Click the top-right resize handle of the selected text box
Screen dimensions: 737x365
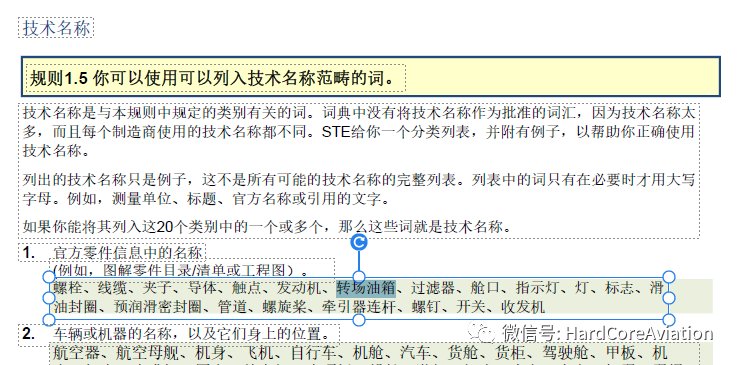(x=669, y=277)
